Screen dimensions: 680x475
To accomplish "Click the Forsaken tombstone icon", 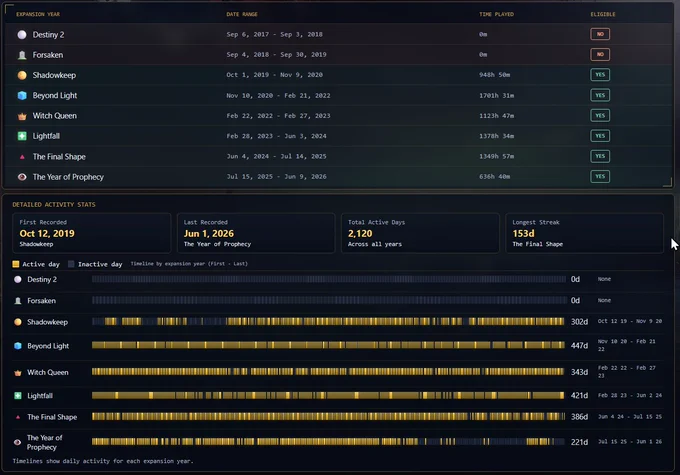I will pos(22,55).
